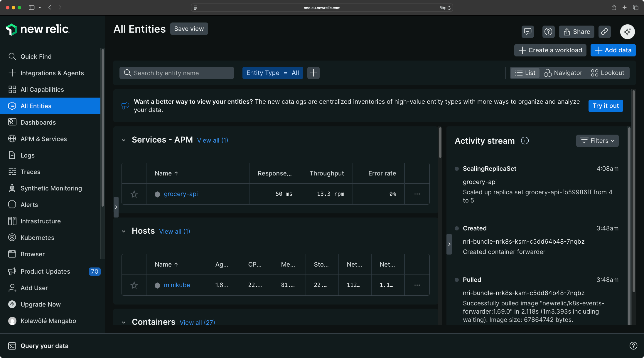Switch to Navigator view
The width and height of the screenshot is (644, 358).
click(x=563, y=73)
